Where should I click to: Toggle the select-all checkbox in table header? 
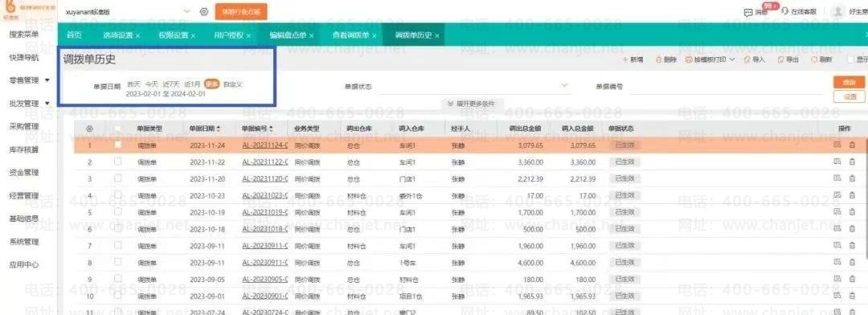[117, 128]
